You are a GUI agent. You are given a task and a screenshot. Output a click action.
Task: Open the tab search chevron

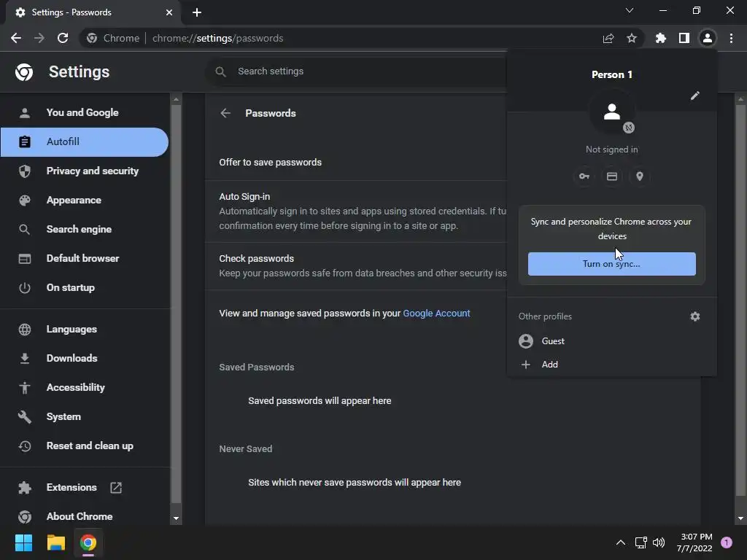(x=630, y=10)
